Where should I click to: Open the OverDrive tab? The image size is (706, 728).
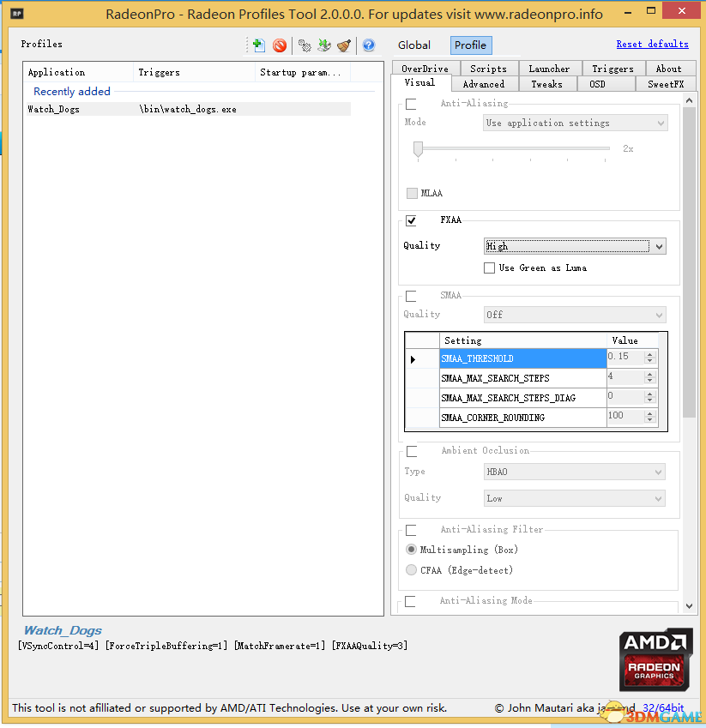[425, 69]
